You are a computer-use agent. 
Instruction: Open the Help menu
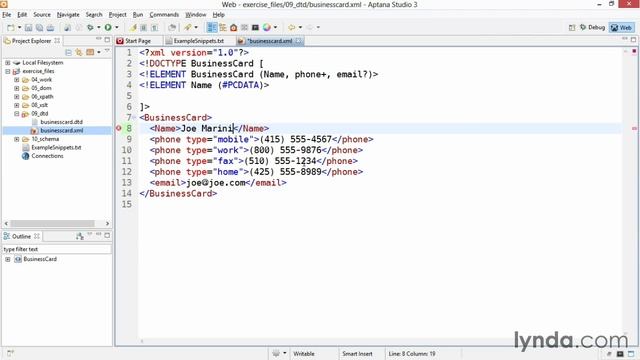[x=219, y=15]
